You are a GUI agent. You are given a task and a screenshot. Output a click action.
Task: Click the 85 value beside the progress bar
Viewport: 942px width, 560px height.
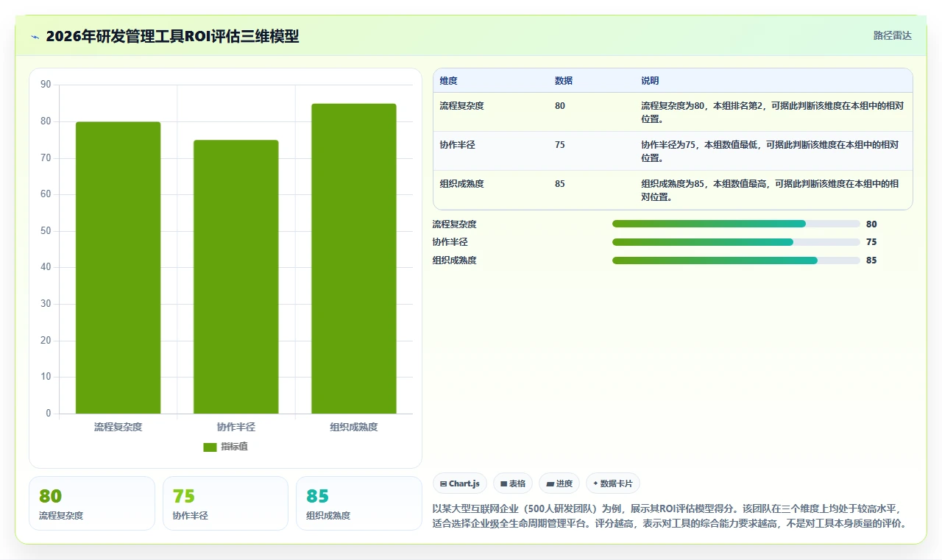coord(871,260)
